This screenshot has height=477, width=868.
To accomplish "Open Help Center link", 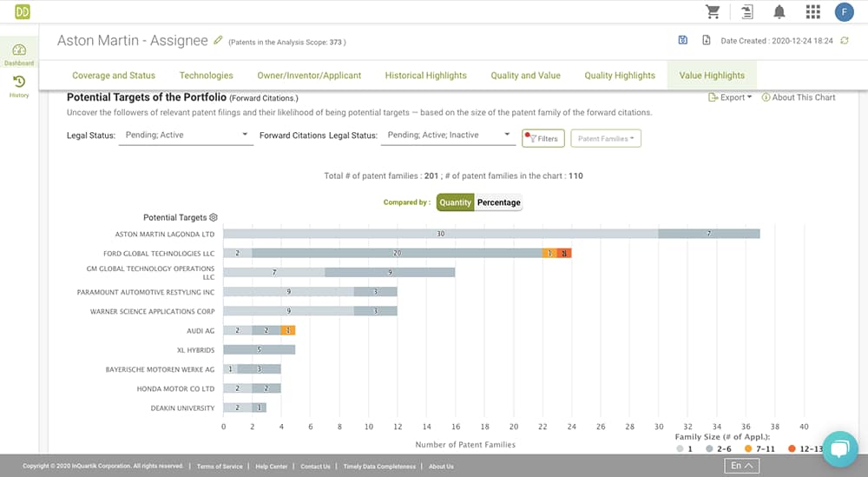I will [271, 467].
